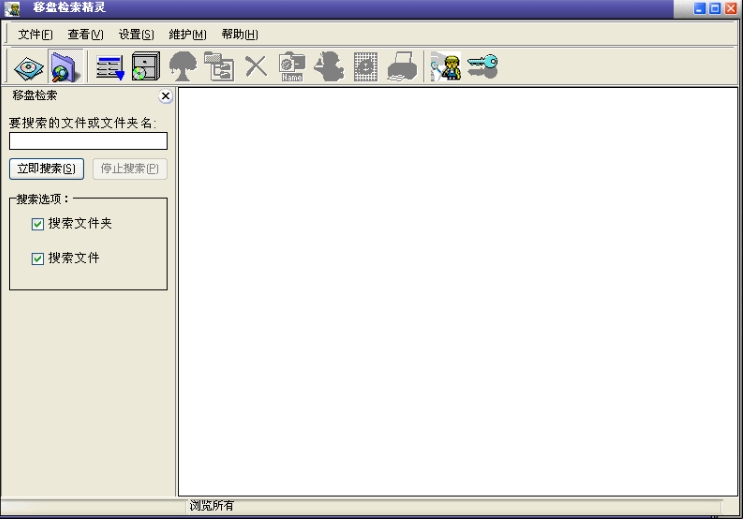753x522 pixels.
Task: Open the 设置(S) menu
Action: pos(136,35)
